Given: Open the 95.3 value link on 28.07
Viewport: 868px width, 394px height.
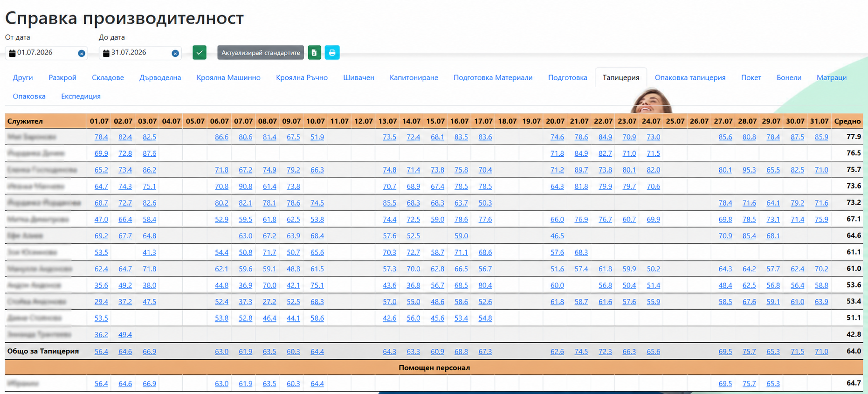Looking at the screenshot, I should tap(749, 170).
